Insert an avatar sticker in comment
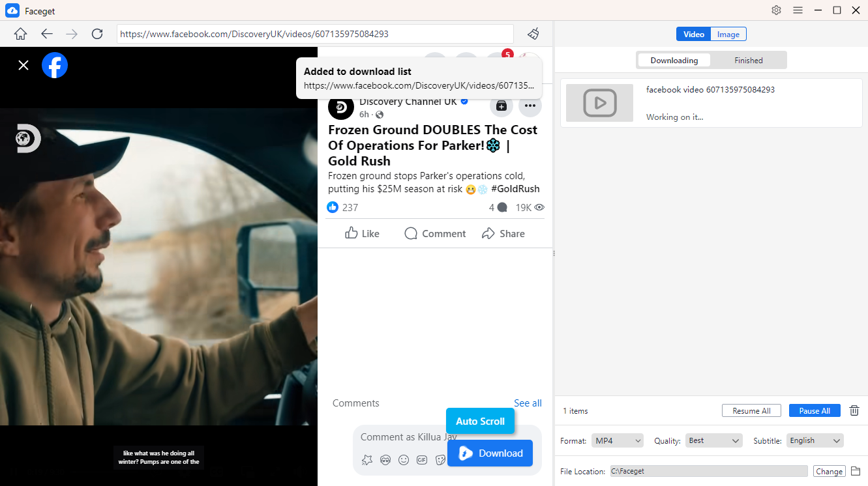 (x=385, y=460)
